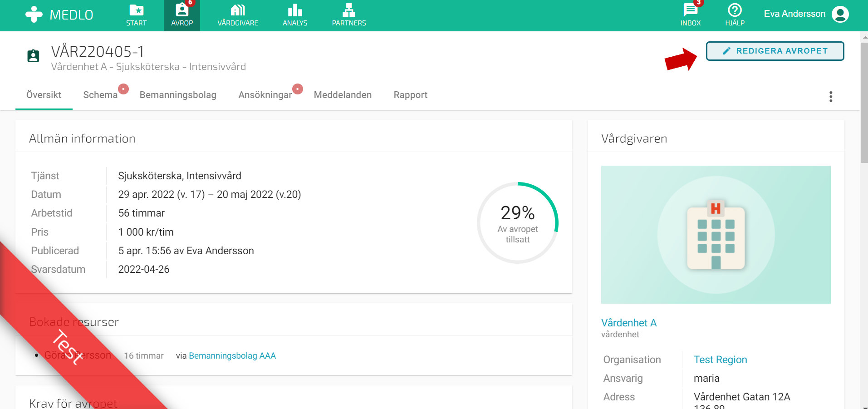
Task: Follow the Bemanningsbolag AAA link
Action: tap(232, 356)
